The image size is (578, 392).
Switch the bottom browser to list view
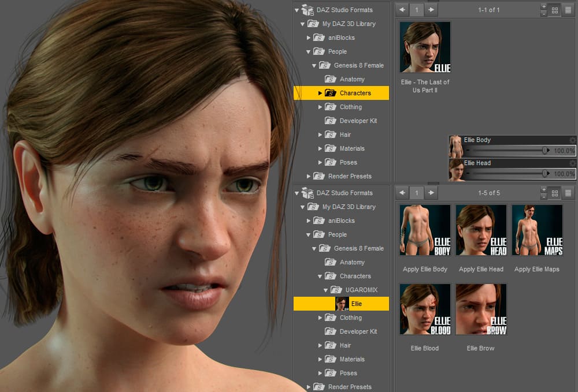tap(568, 193)
